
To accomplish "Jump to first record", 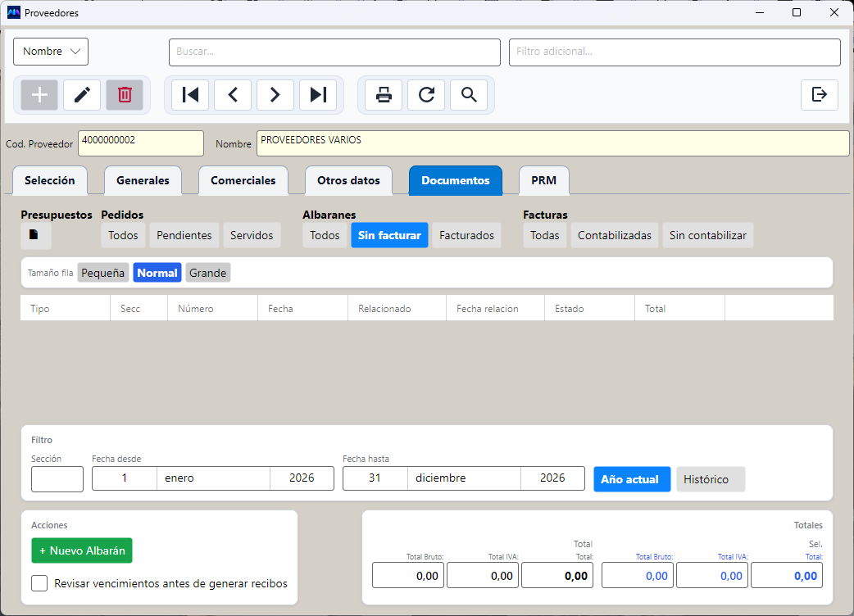I will point(190,95).
